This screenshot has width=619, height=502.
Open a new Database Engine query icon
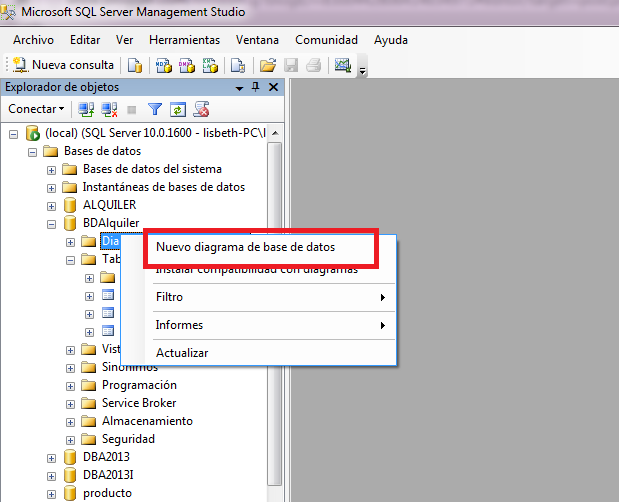click(135, 66)
